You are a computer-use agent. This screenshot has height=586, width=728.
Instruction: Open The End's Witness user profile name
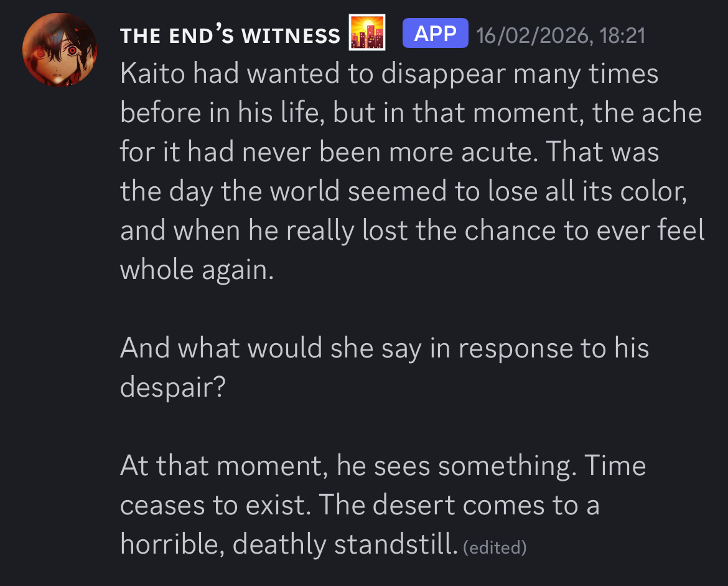pyautogui.click(x=230, y=35)
